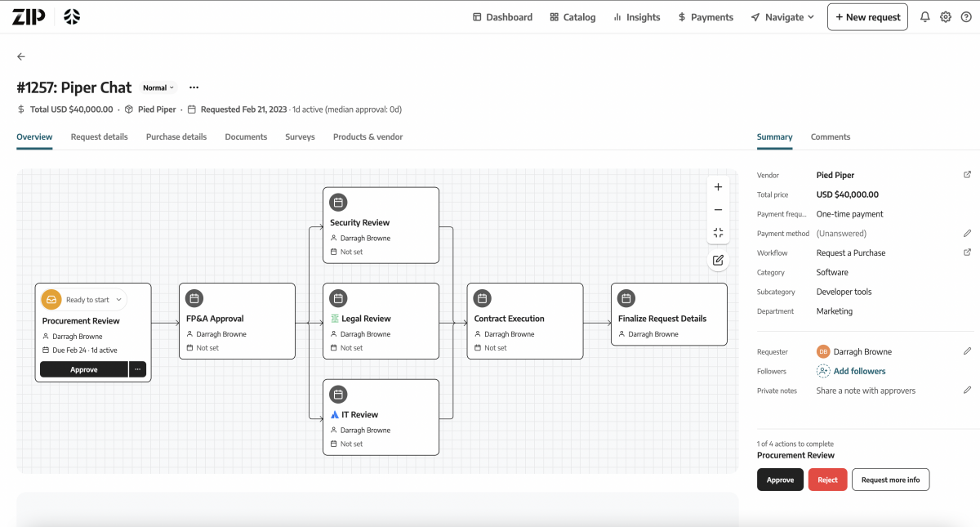Viewport: 980px width, 527px height.
Task: Edit the Private notes pencil icon
Action: coord(968,391)
